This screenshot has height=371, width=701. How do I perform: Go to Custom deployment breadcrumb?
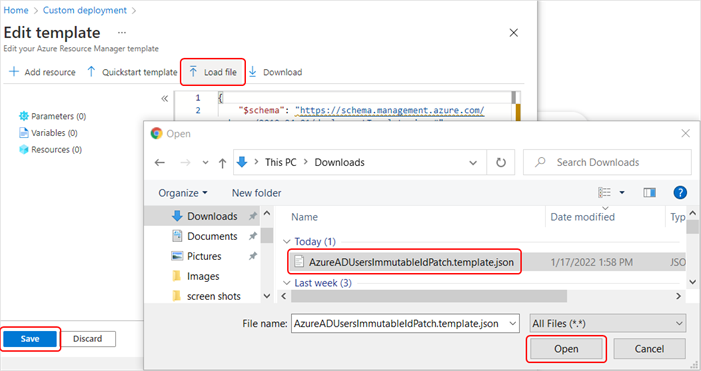click(84, 10)
